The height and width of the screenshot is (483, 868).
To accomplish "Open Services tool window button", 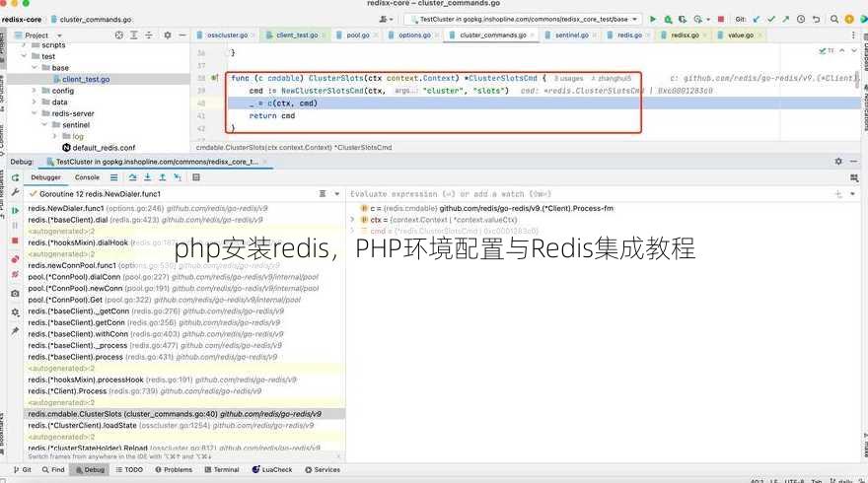I will pyautogui.click(x=323, y=470).
